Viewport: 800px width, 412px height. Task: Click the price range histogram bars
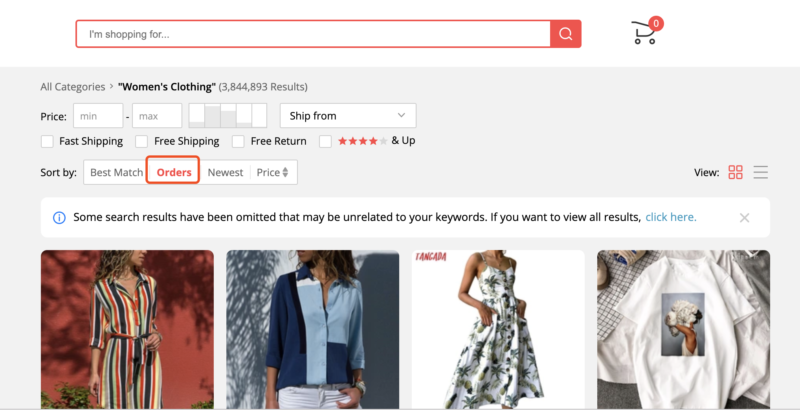click(228, 115)
